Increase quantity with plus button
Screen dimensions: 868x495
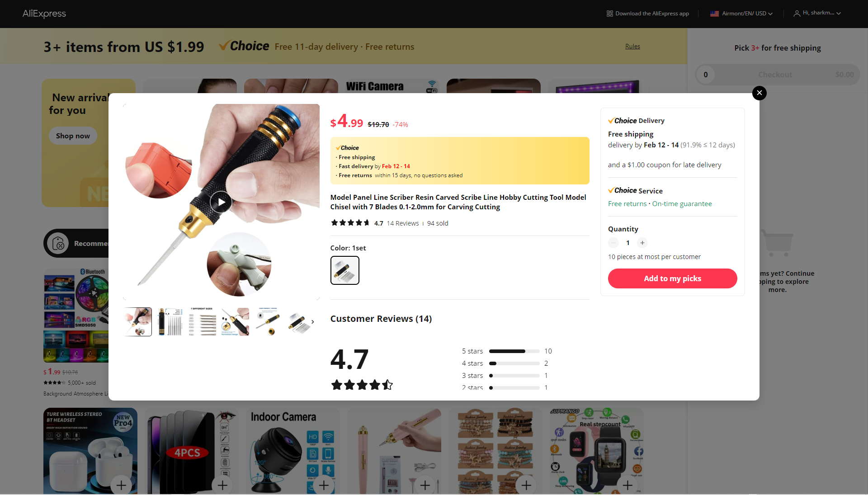(642, 243)
